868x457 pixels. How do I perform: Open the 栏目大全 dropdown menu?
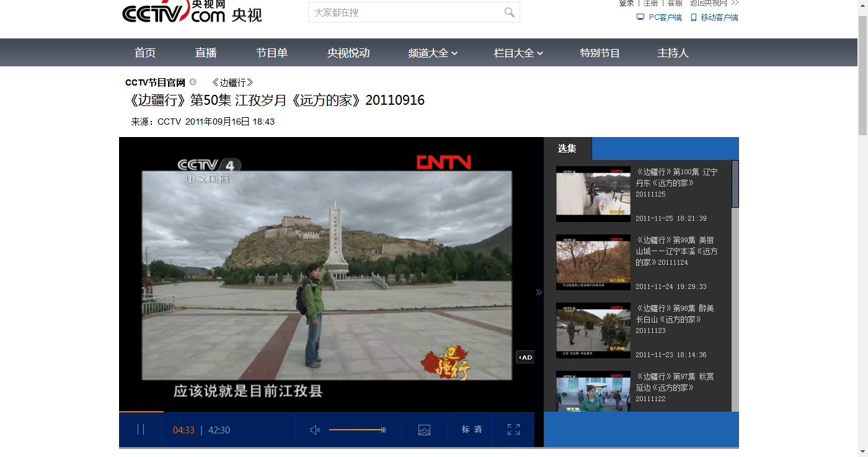point(518,53)
